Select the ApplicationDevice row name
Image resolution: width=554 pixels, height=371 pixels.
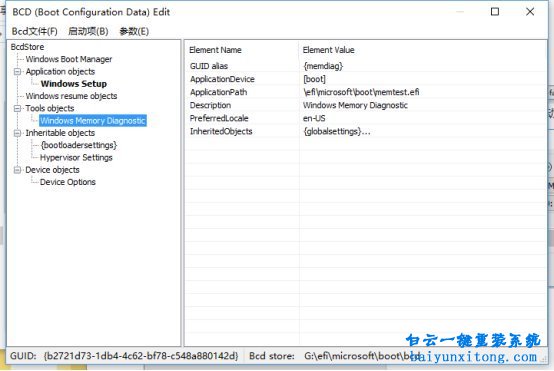(x=222, y=79)
